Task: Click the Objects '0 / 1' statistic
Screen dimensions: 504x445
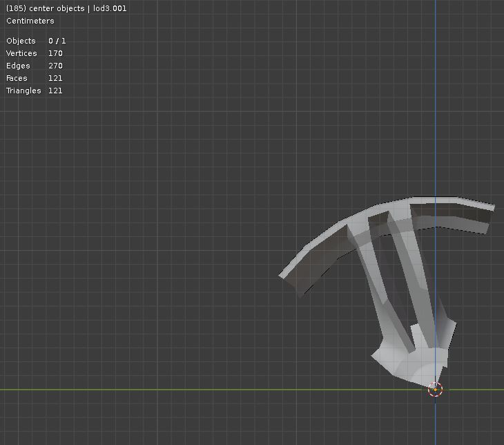Action: (57, 41)
